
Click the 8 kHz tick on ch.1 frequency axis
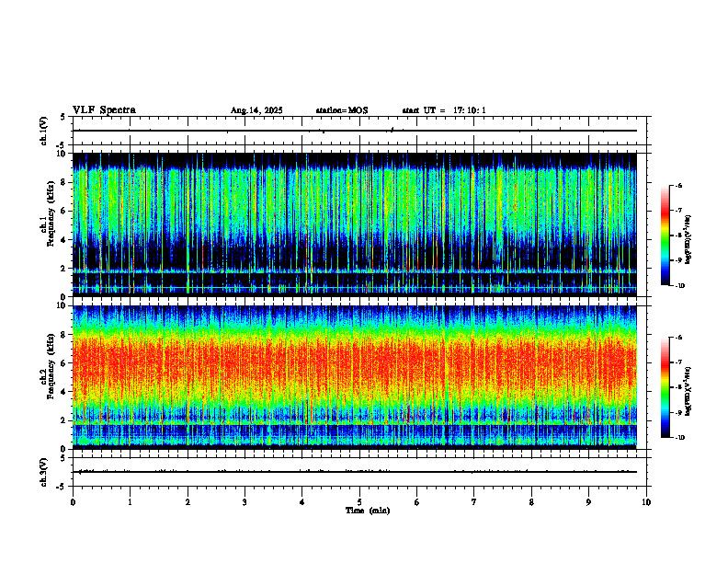pos(64,182)
